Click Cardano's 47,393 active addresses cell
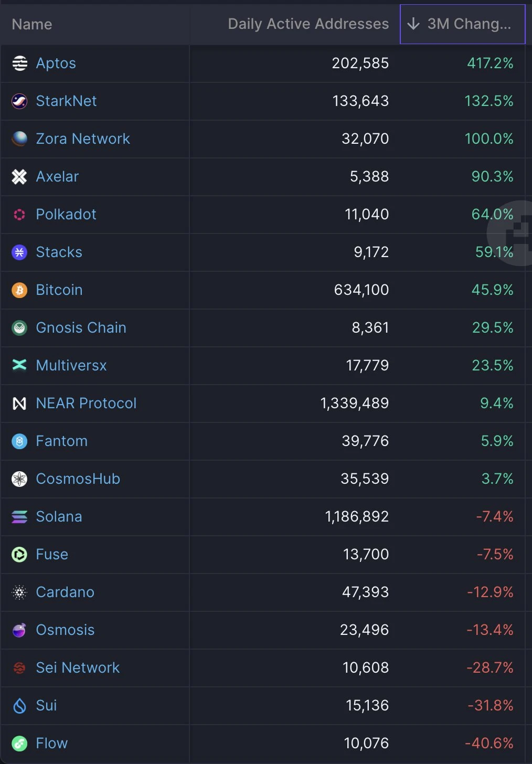532x764 pixels. (365, 592)
